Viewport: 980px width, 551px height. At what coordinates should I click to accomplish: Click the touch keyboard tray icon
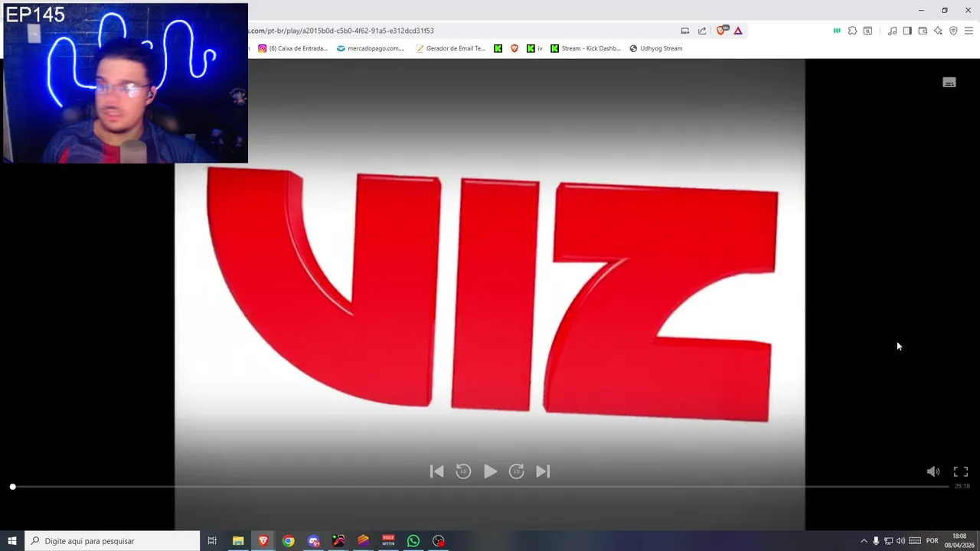point(915,541)
